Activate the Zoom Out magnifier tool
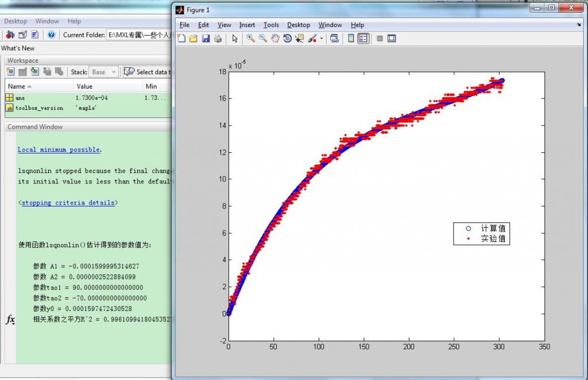The image size is (588, 380). pyautogui.click(x=263, y=39)
